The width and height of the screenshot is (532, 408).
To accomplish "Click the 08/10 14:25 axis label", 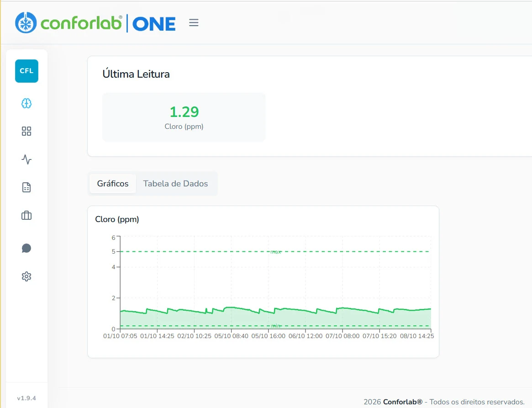I will pos(416,336).
